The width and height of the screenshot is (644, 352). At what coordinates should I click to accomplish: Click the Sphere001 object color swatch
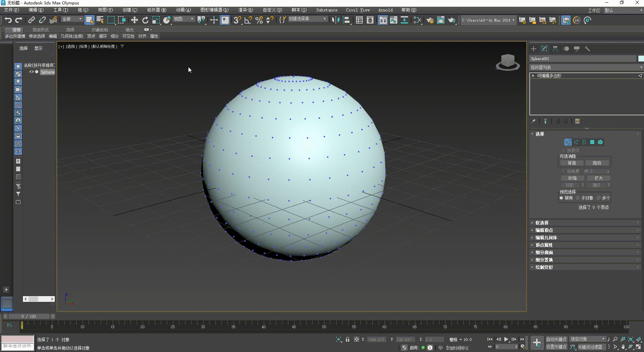click(x=640, y=58)
